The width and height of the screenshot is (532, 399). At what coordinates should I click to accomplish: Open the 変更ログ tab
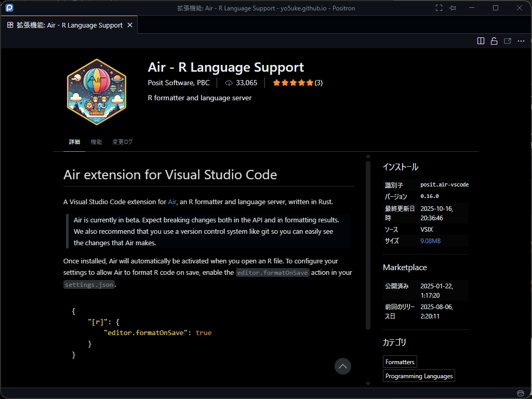coord(123,142)
